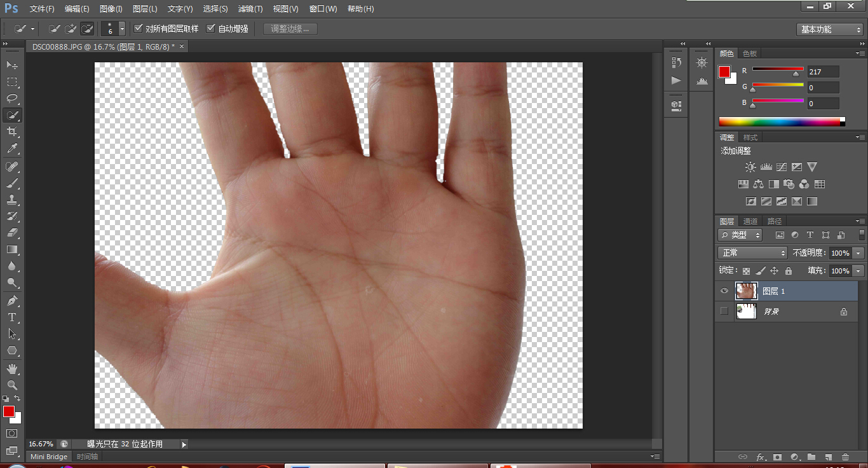Activate the Zoom tool
This screenshot has height=468, width=868.
(12, 385)
